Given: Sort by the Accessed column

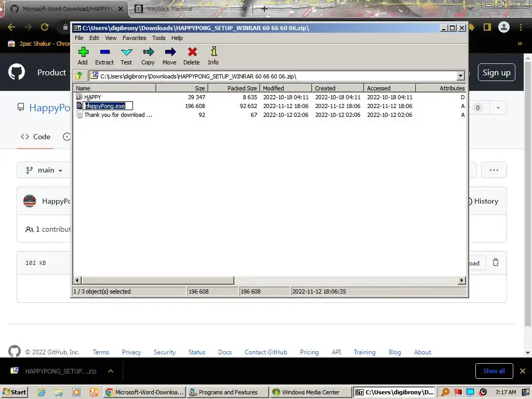Looking at the screenshot, I should (390, 88).
